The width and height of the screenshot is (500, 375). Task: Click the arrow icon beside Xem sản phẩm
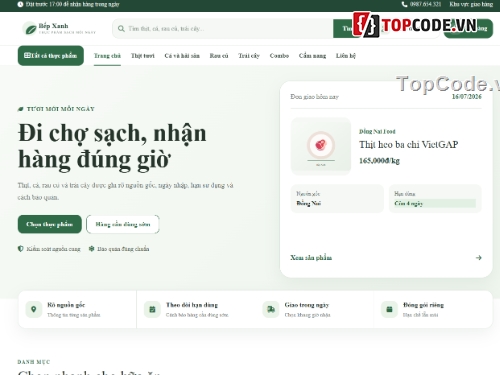[x=479, y=258]
